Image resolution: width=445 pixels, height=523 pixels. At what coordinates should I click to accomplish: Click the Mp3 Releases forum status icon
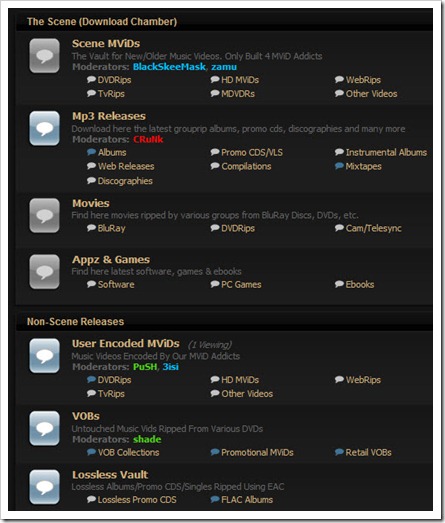click(x=44, y=128)
